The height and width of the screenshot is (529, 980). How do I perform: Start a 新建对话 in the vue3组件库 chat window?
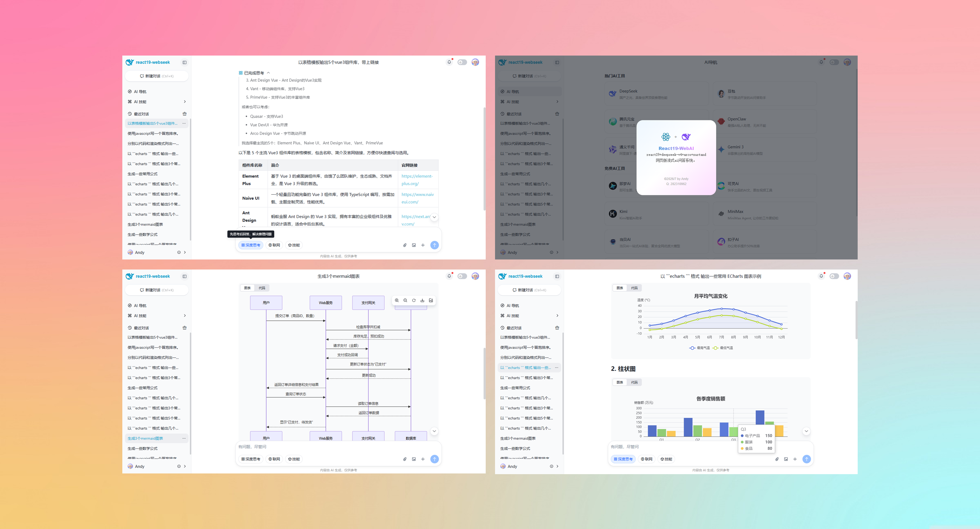coord(157,76)
